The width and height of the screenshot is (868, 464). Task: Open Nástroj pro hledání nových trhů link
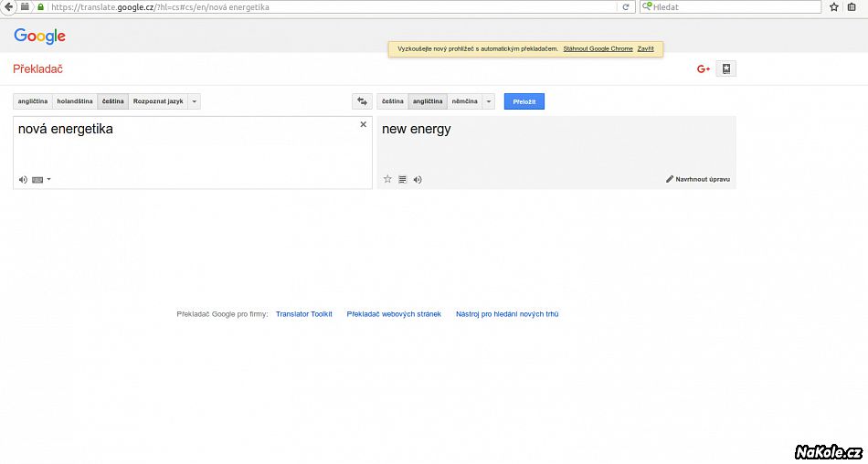coord(507,314)
